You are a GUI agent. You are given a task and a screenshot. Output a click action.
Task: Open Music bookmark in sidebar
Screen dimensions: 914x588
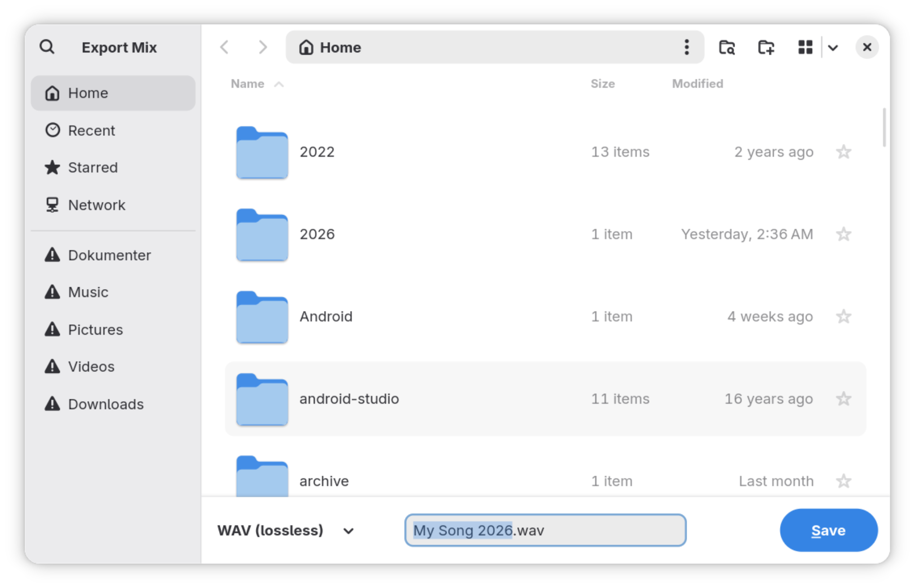pos(113,292)
